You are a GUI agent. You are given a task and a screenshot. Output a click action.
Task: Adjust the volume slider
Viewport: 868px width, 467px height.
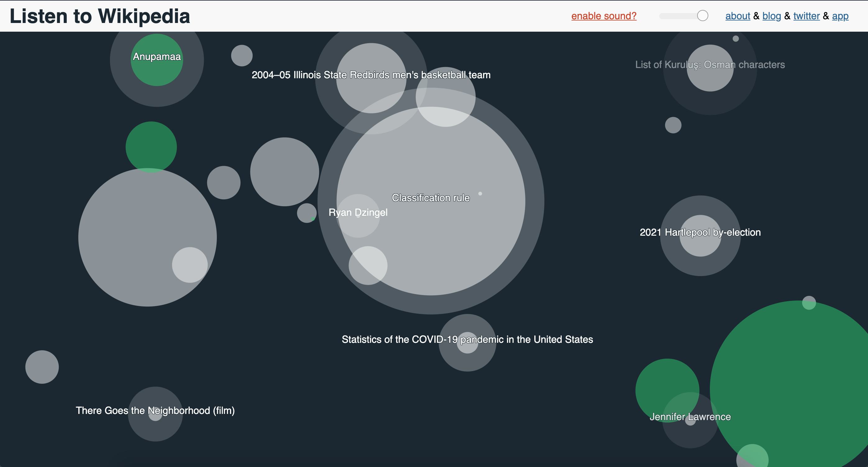click(702, 15)
